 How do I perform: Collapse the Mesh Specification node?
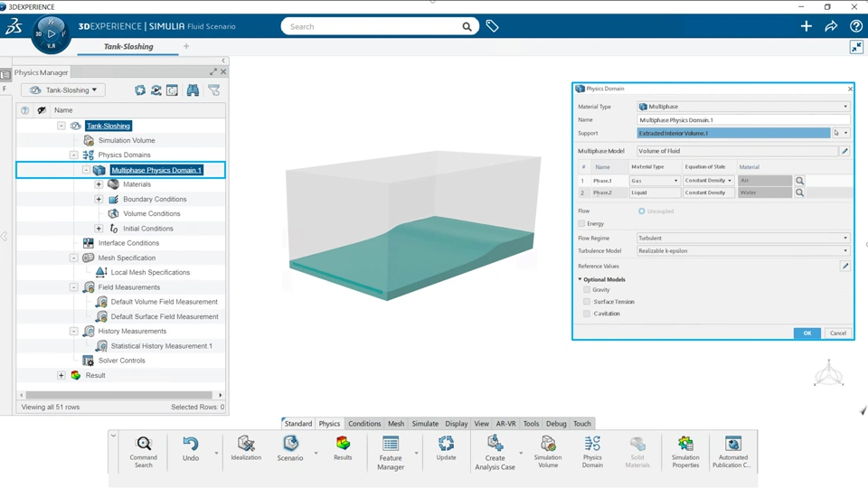pos(73,258)
